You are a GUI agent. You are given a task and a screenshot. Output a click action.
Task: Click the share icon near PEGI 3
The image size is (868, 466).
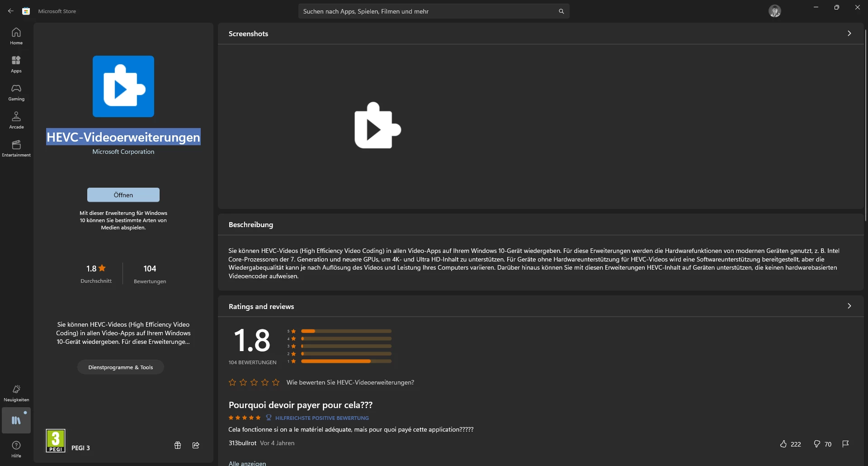coord(196,445)
